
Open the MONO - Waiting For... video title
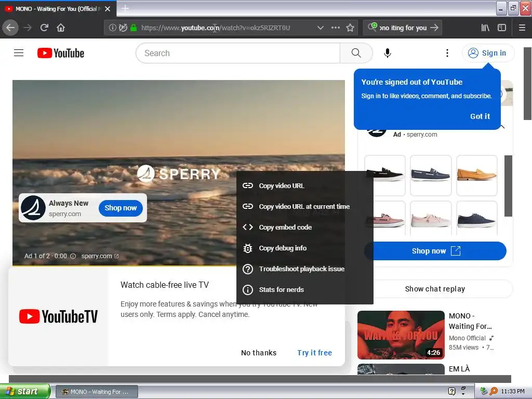coord(470,321)
